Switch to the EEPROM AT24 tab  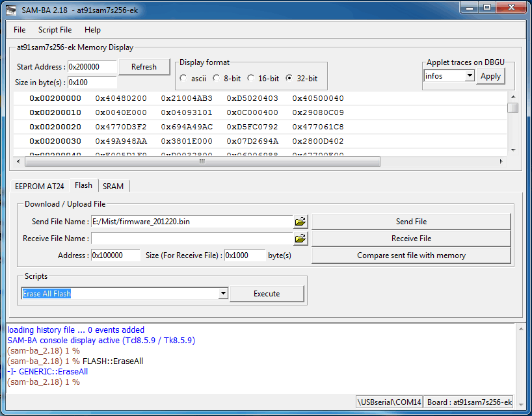[x=40, y=186]
